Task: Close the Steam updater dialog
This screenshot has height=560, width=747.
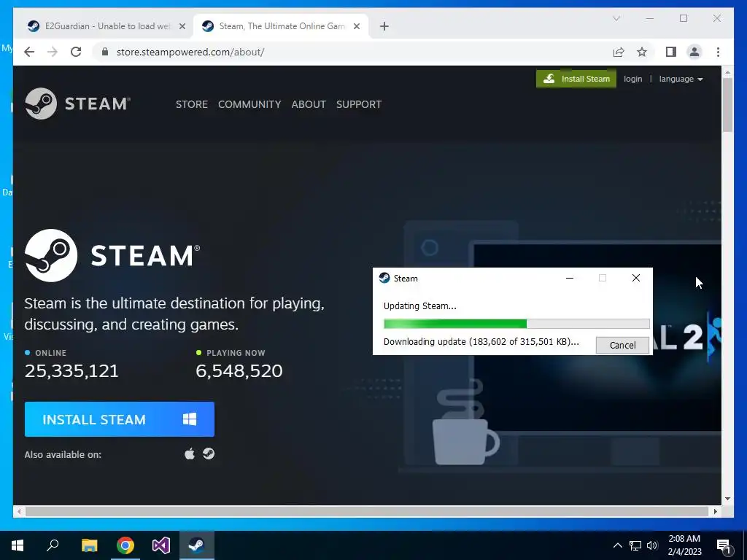Action: (x=636, y=278)
